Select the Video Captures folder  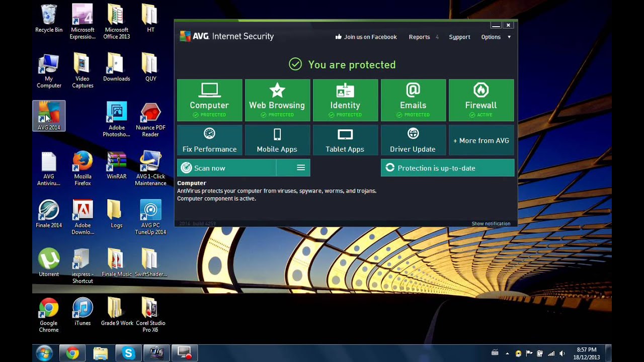tap(83, 71)
